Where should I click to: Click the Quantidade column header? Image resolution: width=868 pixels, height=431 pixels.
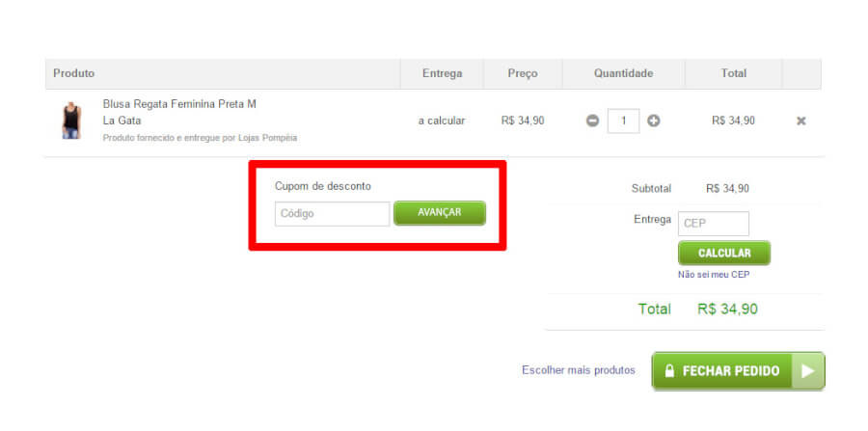[623, 73]
